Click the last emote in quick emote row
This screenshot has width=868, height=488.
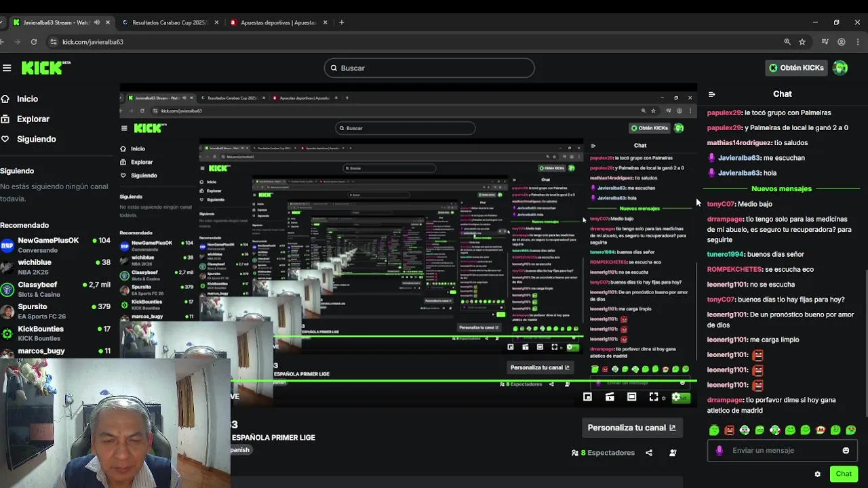851,430
